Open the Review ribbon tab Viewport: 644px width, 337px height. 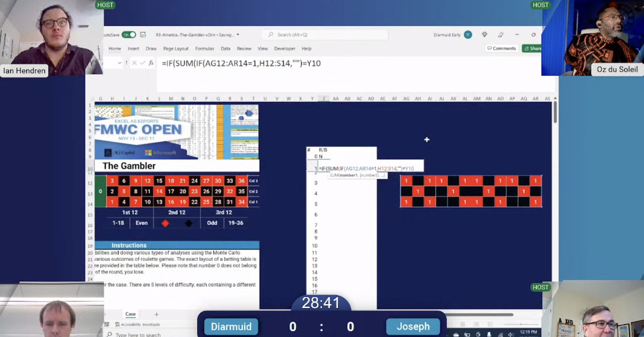[x=244, y=48]
